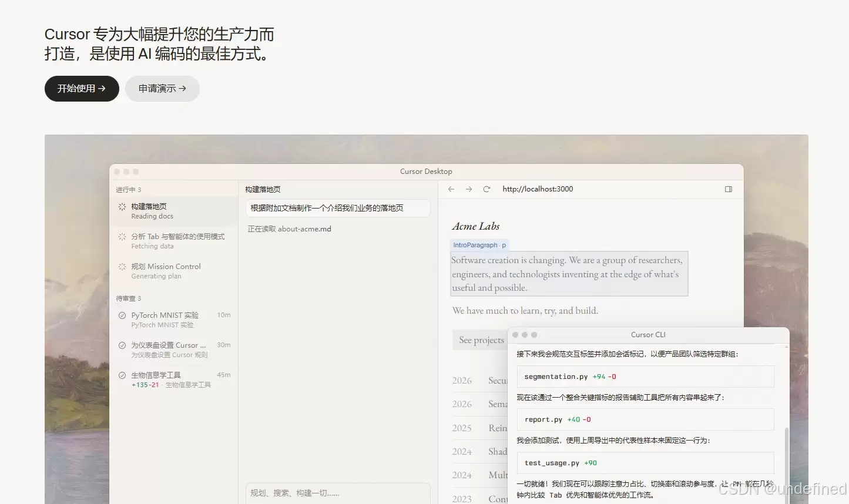Open the 构建落地页 task in the sidebar
The height and width of the screenshot is (504, 849).
174,211
